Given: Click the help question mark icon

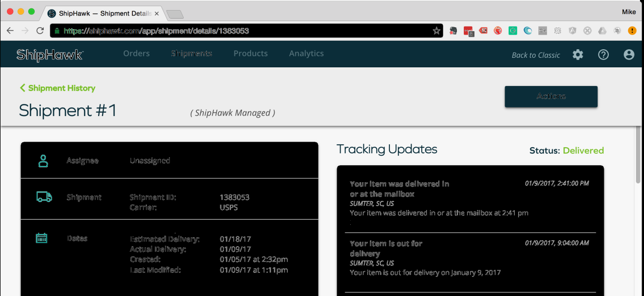Looking at the screenshot, I should click(603, 54).
